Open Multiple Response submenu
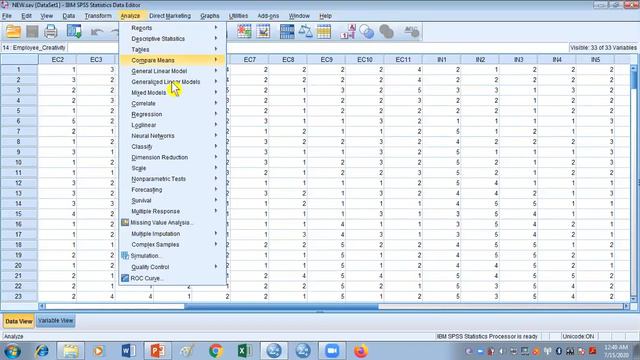Viewport: 640px width, 360px height. point(173,211)
